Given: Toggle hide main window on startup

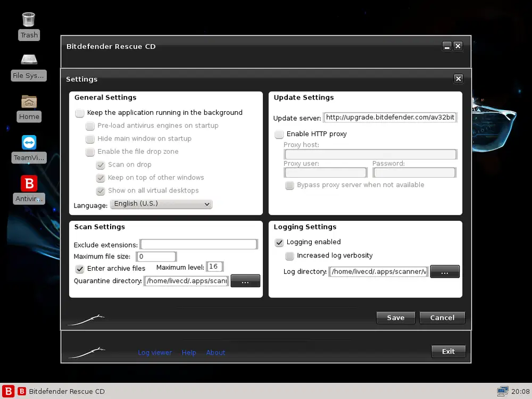Looking at the screenshot, I should click(90, 139).
